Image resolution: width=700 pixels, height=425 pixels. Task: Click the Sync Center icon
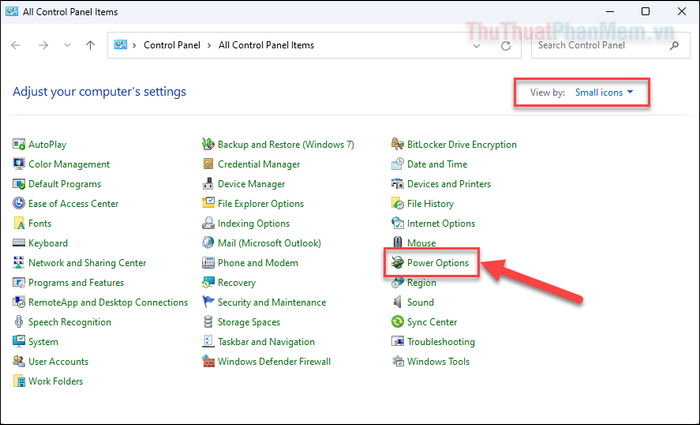[398, 322]
